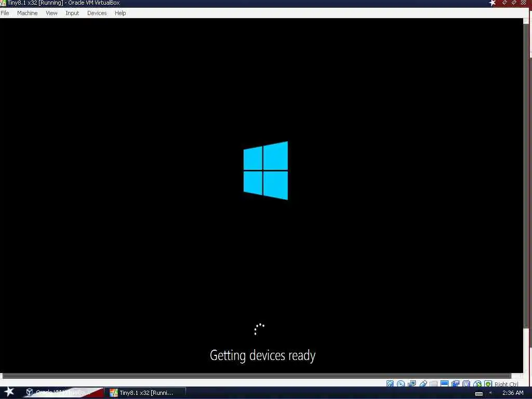The width and height of the screenshot is (532, 399).
Task: Minimize the VirtualBox window
Action: pyautogui.click(x=504, y=3)
